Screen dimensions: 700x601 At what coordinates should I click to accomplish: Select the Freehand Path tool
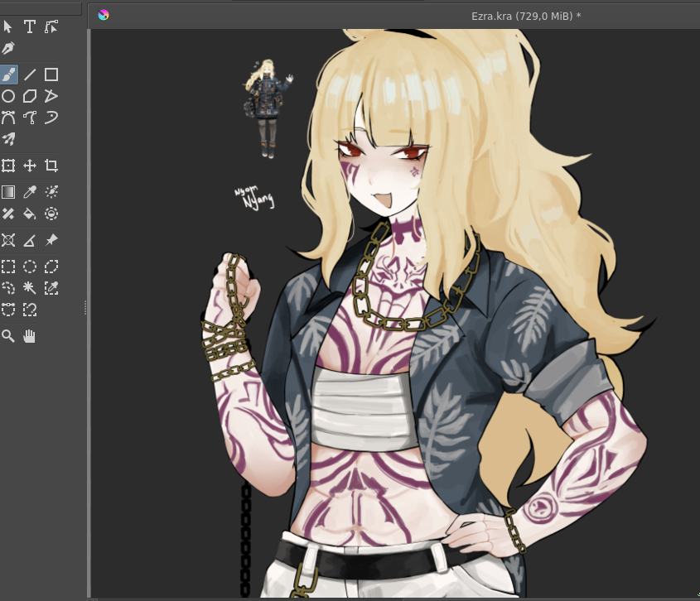(x=30, y=118)
